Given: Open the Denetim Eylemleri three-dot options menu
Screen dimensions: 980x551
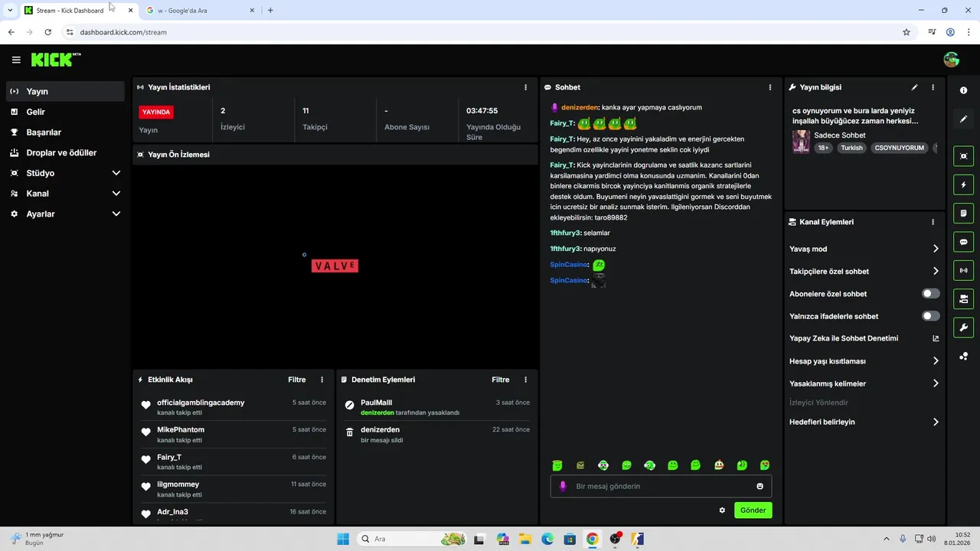Looking at the screenshot, I should click(525, 380).
